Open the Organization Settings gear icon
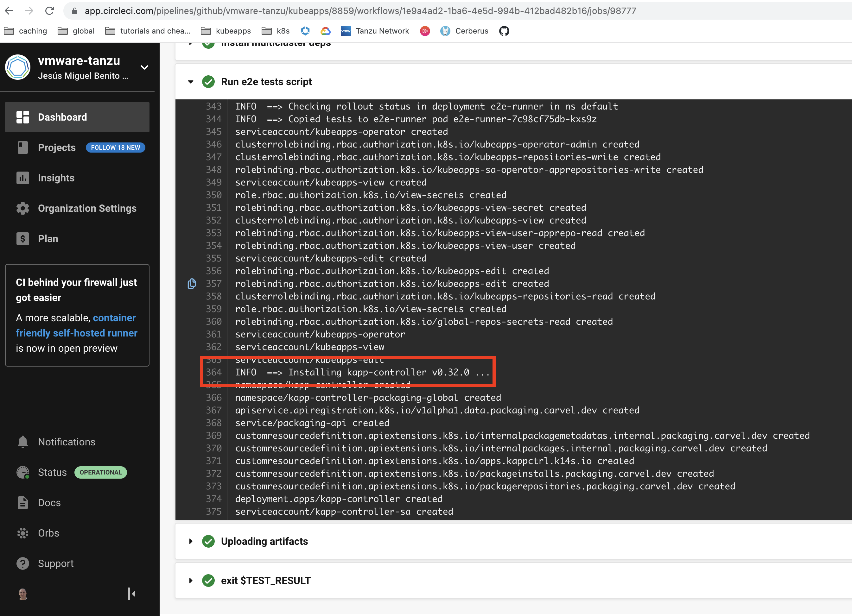Viewport: 852px width, 616px height. [22, 208]
